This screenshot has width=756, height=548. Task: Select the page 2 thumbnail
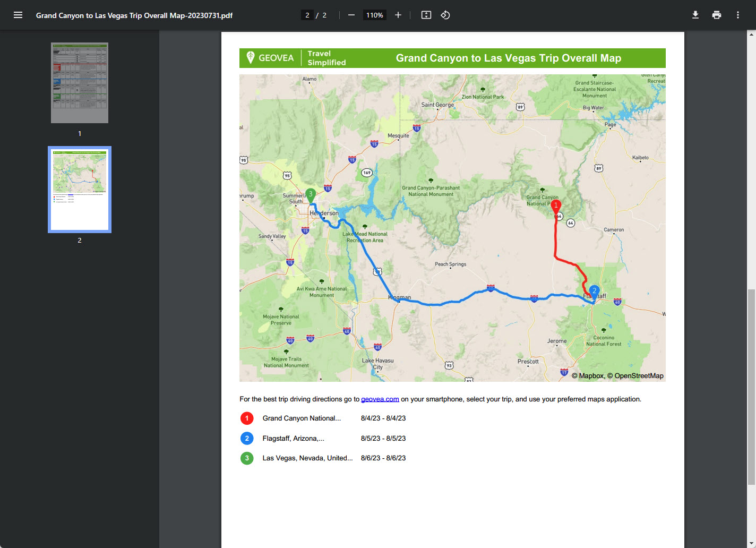click(x=79, y=189)
